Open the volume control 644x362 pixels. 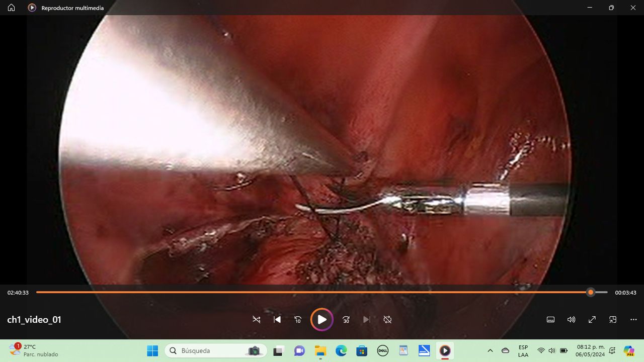coord(572,320)
